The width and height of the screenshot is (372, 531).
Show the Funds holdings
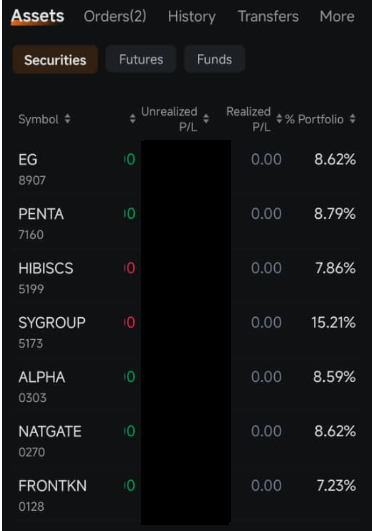point(214,59)
